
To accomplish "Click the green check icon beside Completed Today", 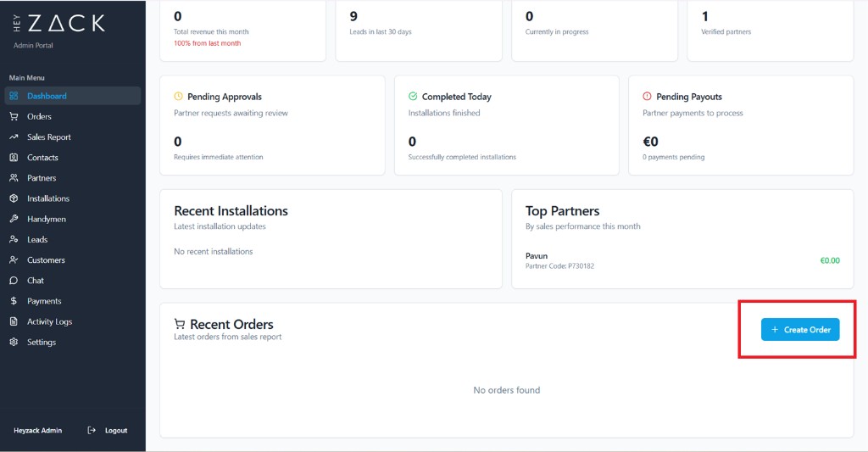I will pos(413,96).
